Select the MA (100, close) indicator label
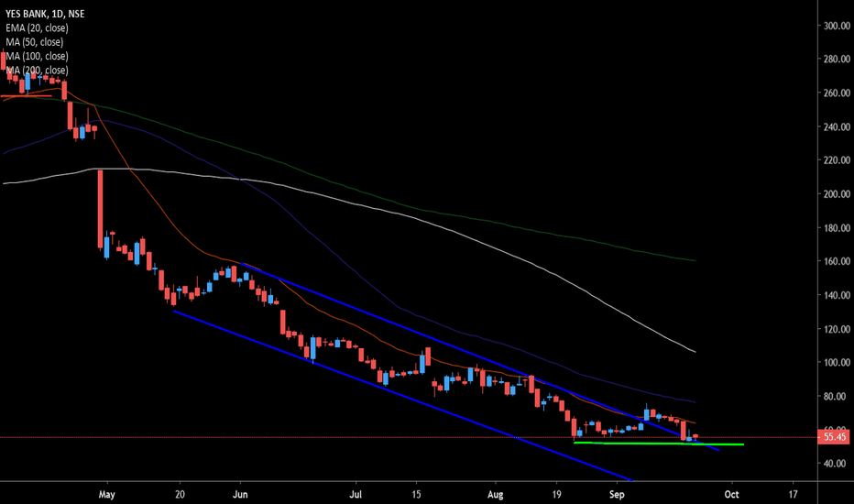Screen dimensions: 854x504 coord(37,56)
